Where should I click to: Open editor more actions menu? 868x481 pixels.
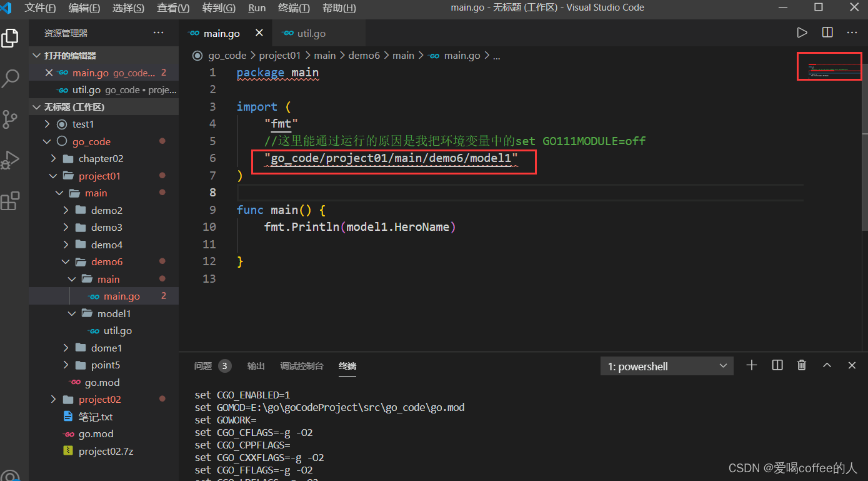852,33
